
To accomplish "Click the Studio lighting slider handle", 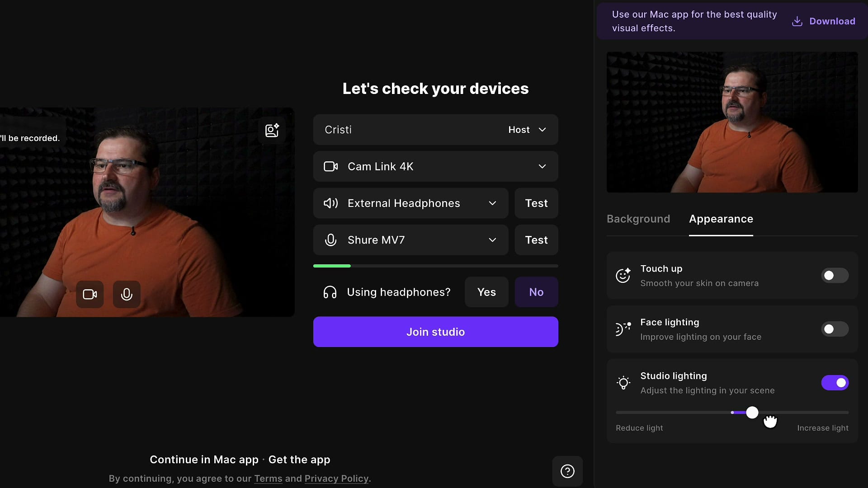I will coord(752,413).
